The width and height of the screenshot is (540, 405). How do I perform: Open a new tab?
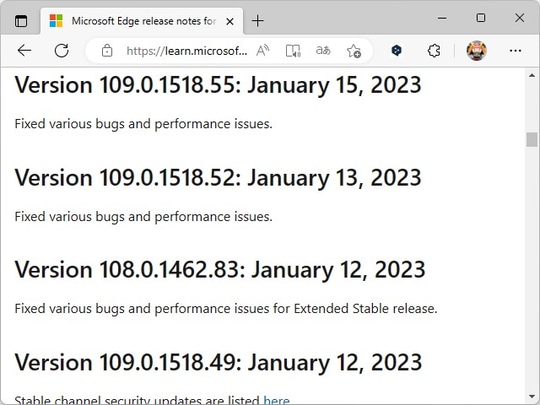click(x=258, y=21)
